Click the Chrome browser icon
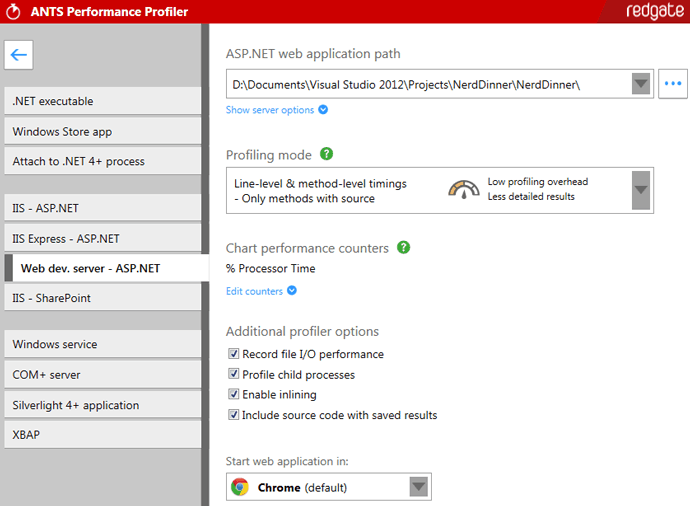The width and height of the screenshot is (690, 506). pos(240,487)
